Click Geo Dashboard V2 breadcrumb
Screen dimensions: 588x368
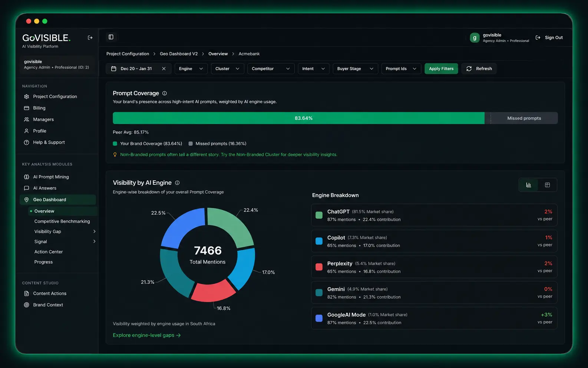(x=179, y=54)
